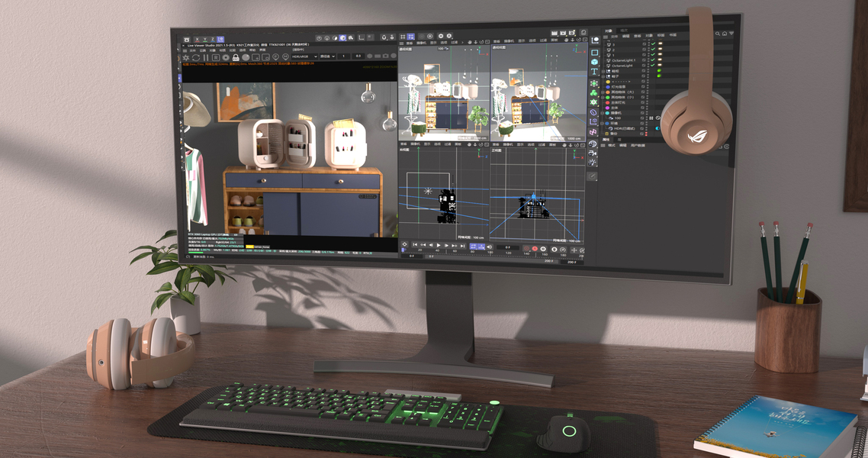
Task: Click the R region icon in Live Viewer
Action: point(216,57)
